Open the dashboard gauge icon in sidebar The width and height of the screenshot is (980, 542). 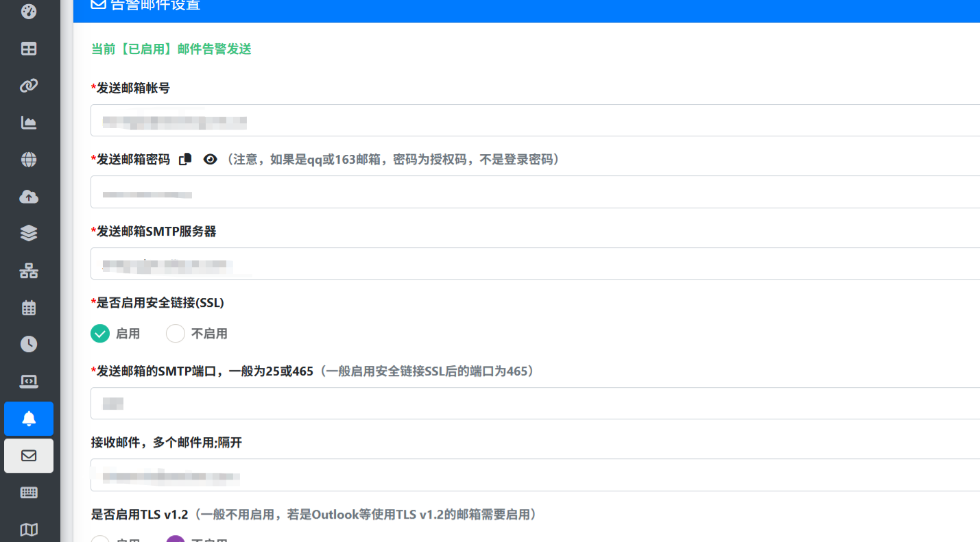(29, 12)
